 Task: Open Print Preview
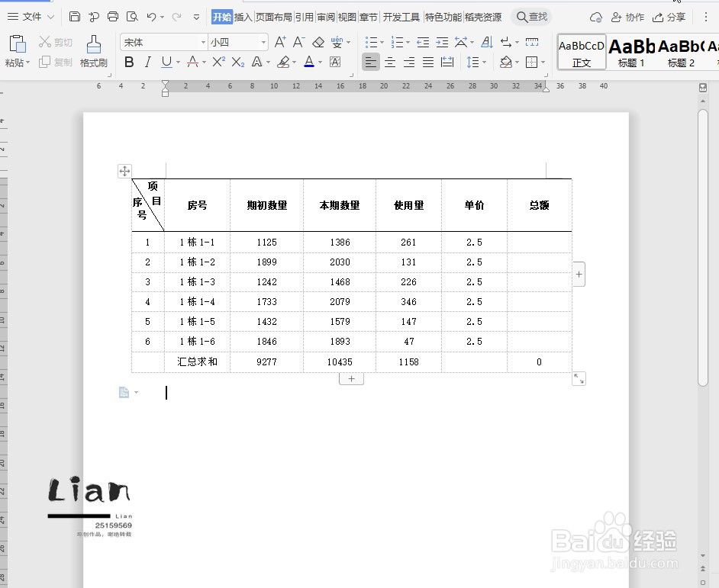(x=132, y=16)
